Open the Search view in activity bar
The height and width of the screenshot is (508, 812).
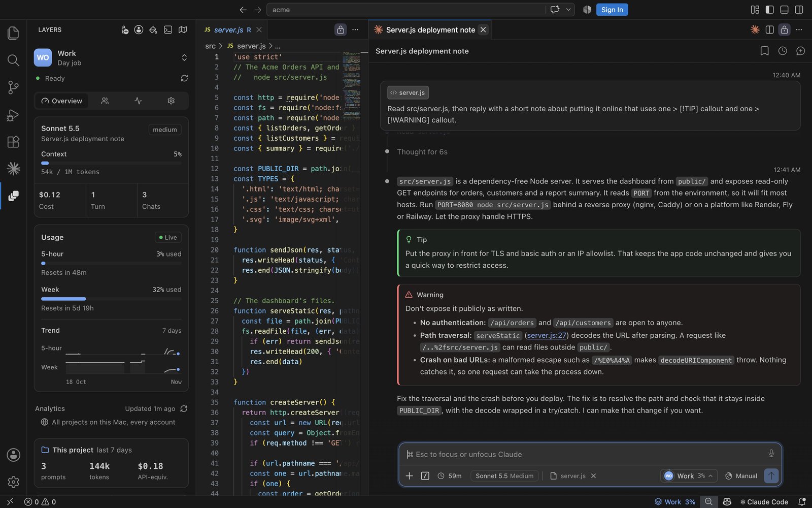tap(13, 60)
